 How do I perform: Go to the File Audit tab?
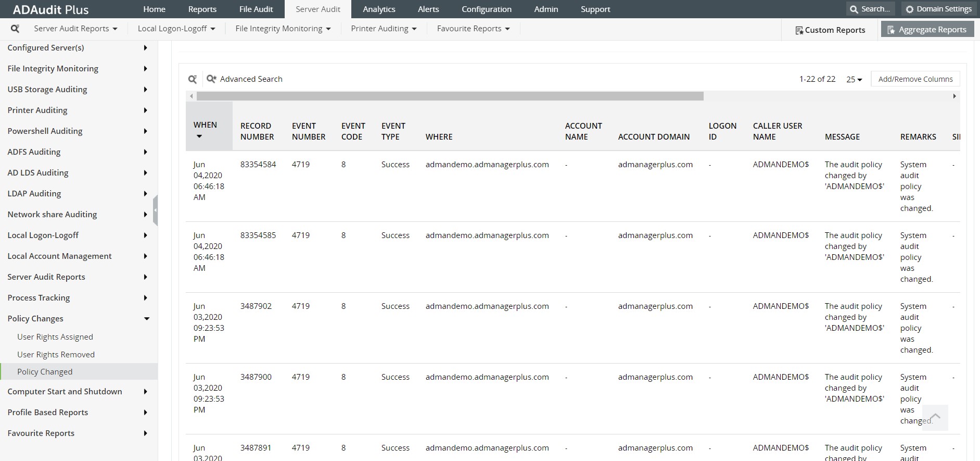click(x=256, y=9)
